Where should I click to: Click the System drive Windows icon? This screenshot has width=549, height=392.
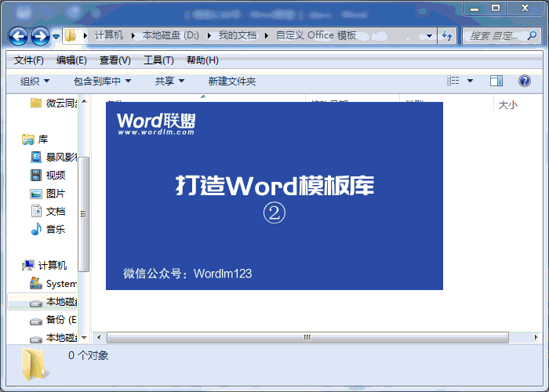(x=36, y=283)
